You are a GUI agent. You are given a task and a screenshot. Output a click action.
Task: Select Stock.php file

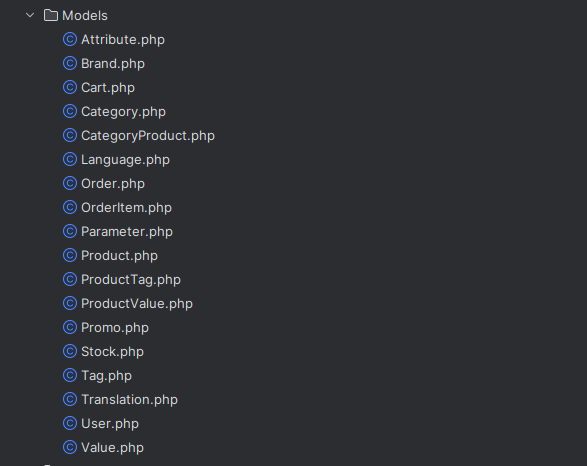(x=112, y=351)
